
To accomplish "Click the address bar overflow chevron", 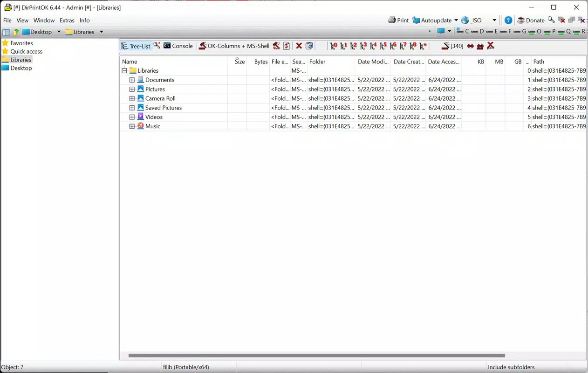I will tap(429, 32).
